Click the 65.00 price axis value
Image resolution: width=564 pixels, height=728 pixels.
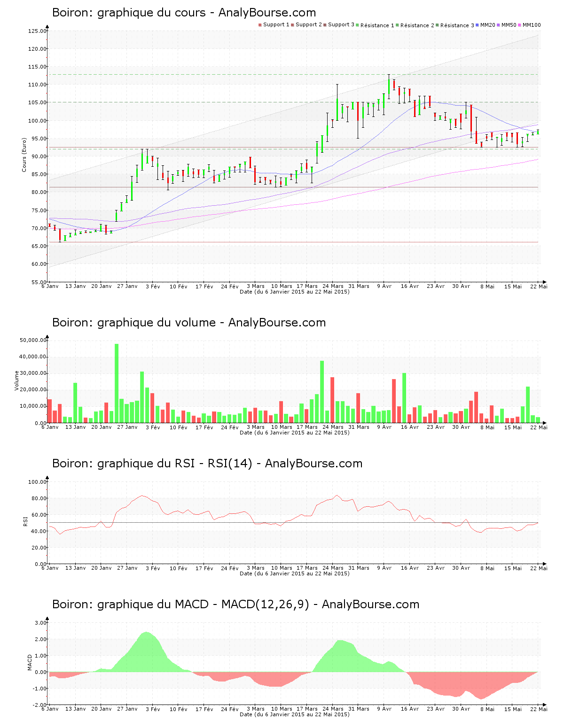coord(39,246)
